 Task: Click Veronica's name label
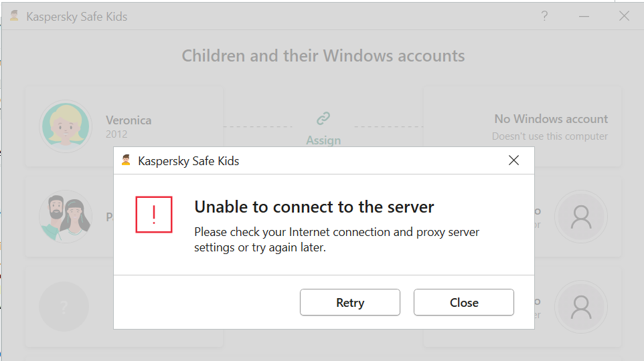pyautogui.click(x=129, y=120)
